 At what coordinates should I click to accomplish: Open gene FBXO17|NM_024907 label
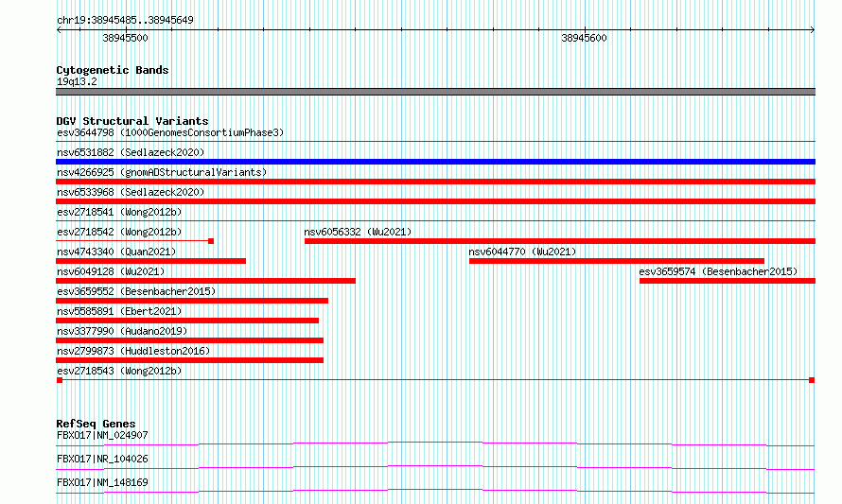coord(102,435)
